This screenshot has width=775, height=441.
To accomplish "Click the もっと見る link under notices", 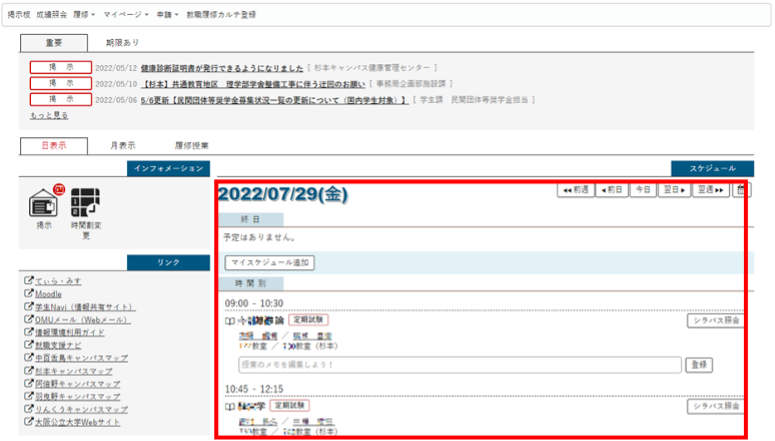I will 49,116.
